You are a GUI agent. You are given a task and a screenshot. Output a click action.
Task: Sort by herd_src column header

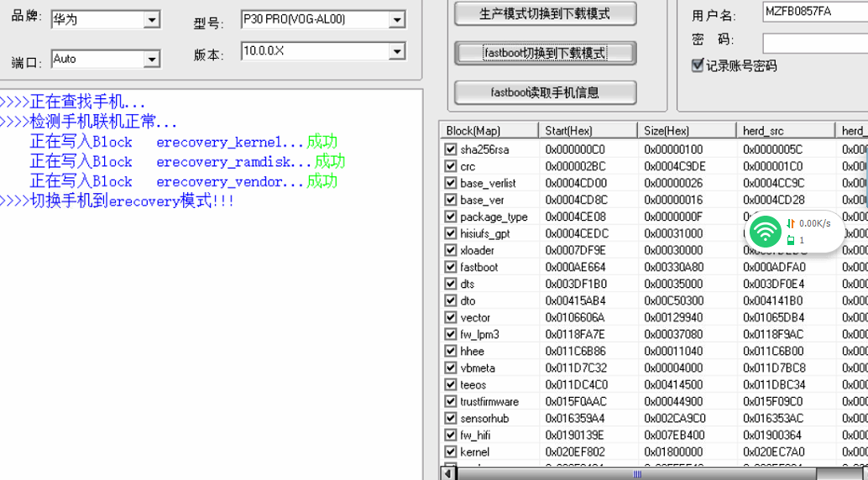point(786,131)
